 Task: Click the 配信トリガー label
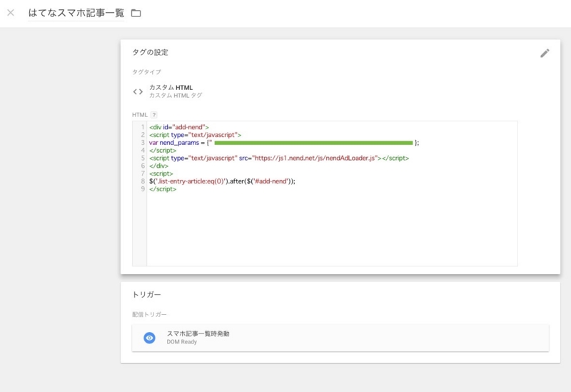[149, 314]
